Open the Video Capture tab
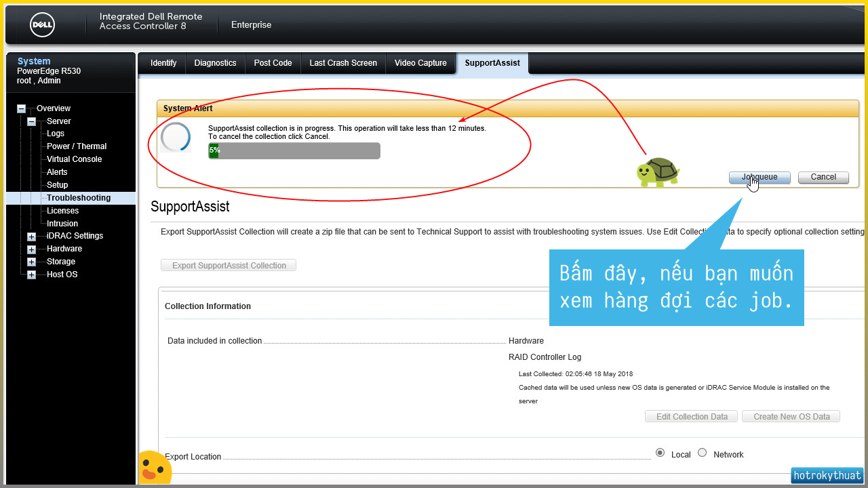This screenshot has height=488, width=868. click(420, 63)
